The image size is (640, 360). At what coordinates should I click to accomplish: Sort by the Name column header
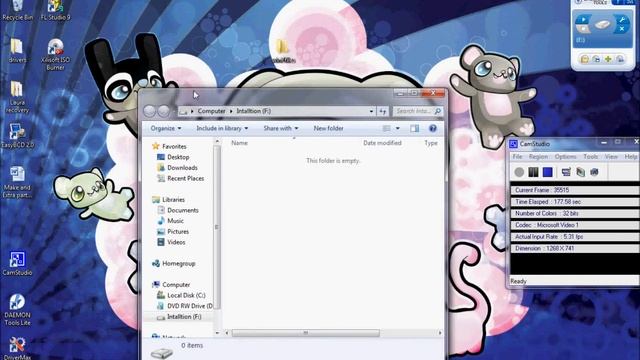click(240, 143)
